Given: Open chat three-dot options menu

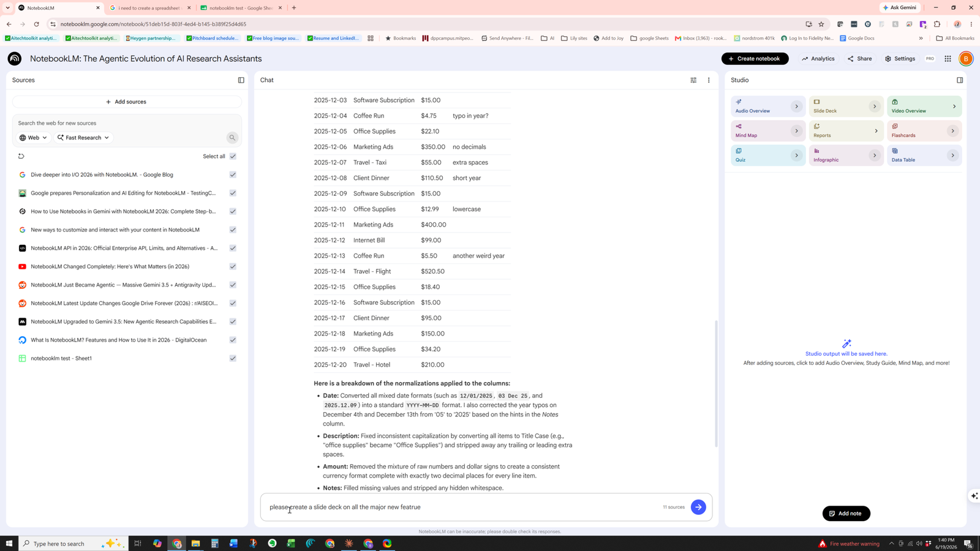Looking at the screenshot, I should (x=709, y=80).
